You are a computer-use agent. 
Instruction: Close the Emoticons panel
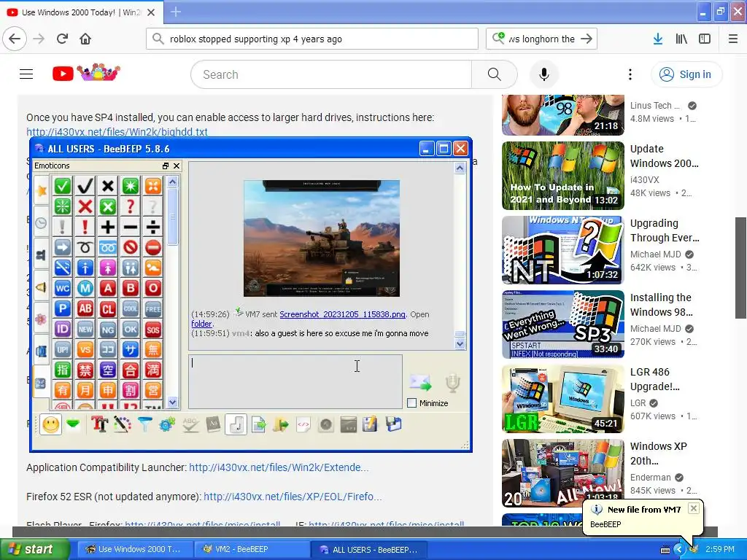[177, 166]
